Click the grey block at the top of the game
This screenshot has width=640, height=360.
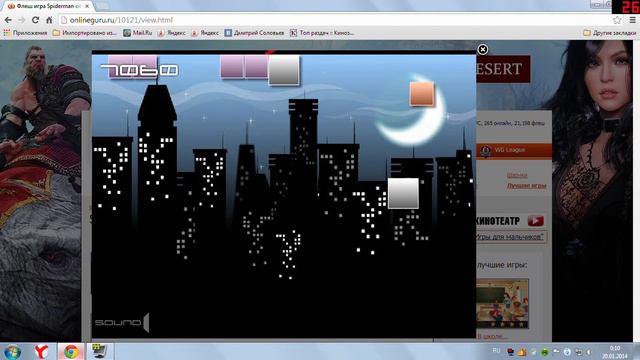tap(284, 70)
